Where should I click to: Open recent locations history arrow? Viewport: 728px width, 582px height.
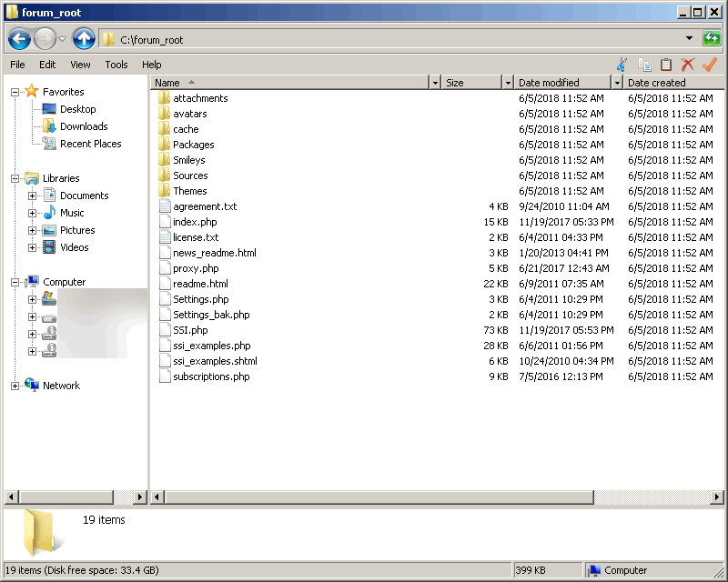[x=62, y=39]
